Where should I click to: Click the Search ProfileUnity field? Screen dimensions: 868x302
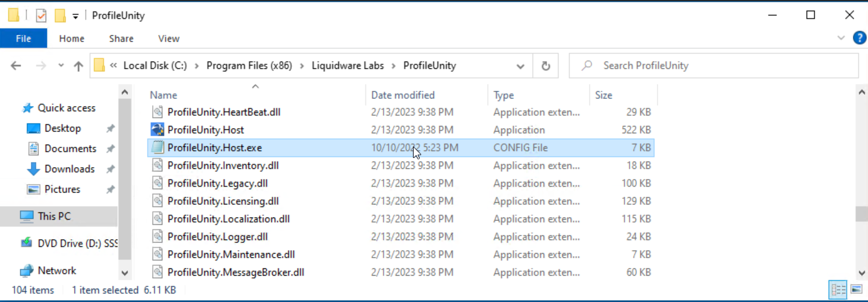(x=714, y=65)
